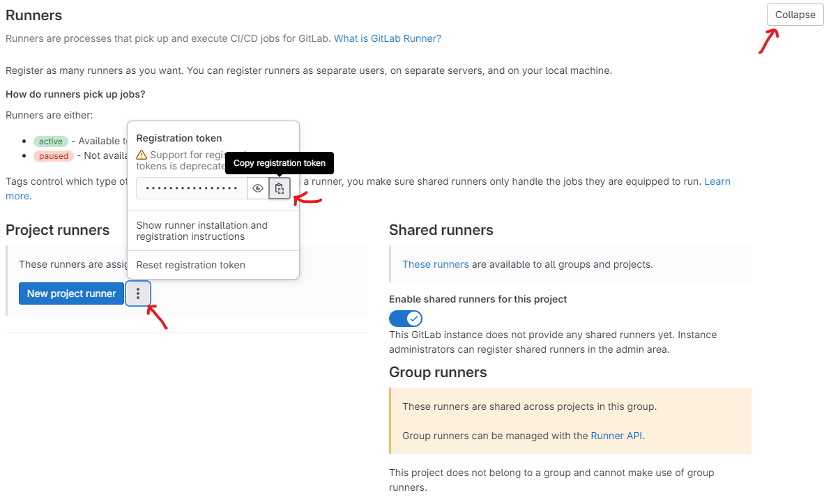Screen dimensions: 831x504
Task: Click the masked registration token field
Action: [x=191, y=188]
